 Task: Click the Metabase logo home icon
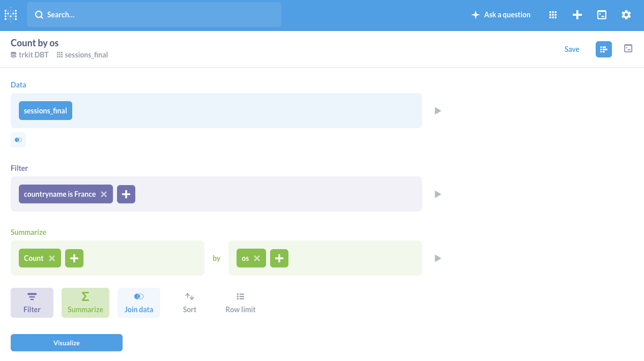(x=11, y=15)
